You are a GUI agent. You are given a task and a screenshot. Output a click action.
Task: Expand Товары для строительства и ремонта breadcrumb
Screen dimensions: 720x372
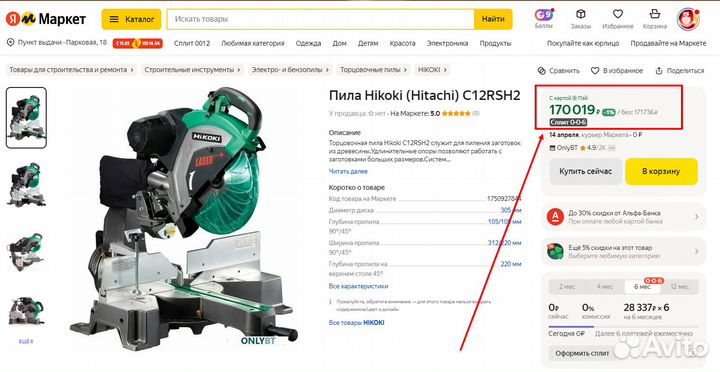pos(71,70)
